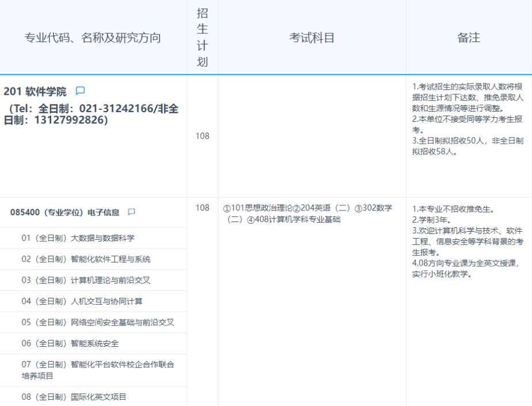Image resolution: width=532 pixels, height=406 pixels.
Task: Open the 201 软件学院 department heading
Action: pos(35,91)
